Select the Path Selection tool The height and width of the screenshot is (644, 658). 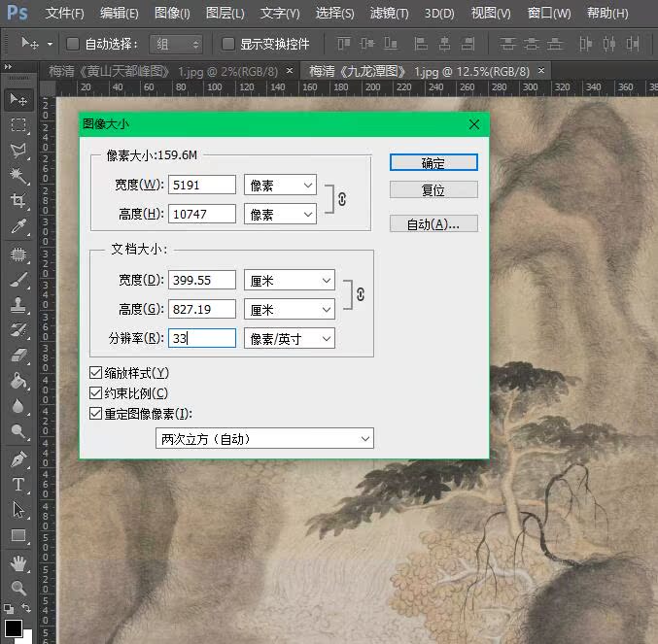tap(18, 510)
